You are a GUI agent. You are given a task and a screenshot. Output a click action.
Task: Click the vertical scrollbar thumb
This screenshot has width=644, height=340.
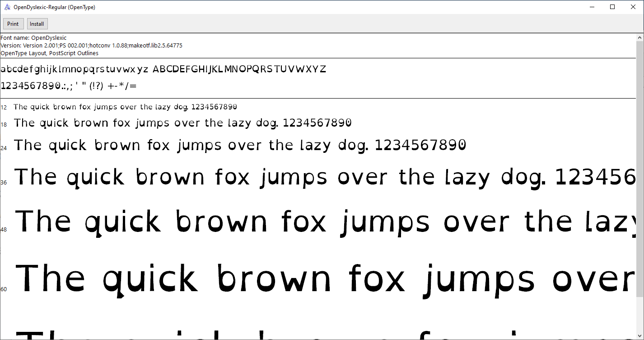[x=640, y=168]
